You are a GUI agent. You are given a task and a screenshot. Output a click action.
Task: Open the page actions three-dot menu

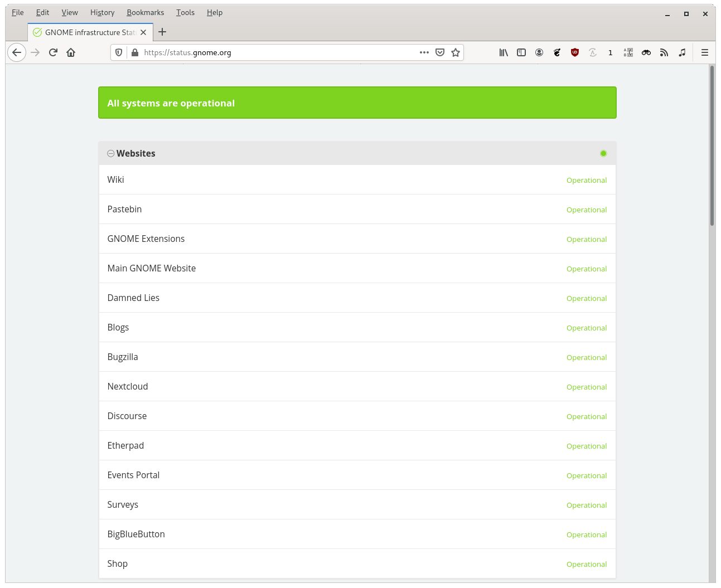[x=424, y=52]
